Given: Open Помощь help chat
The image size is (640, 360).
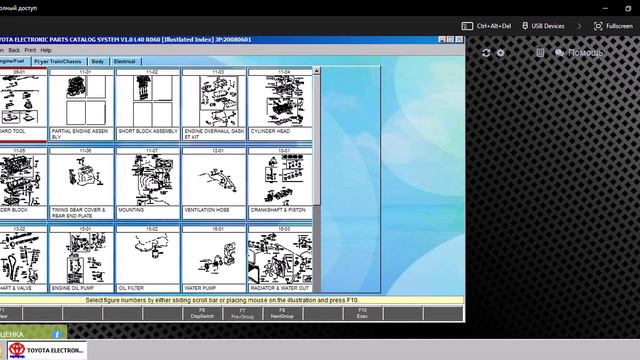Looking at the screenshot, I should 579,53.
